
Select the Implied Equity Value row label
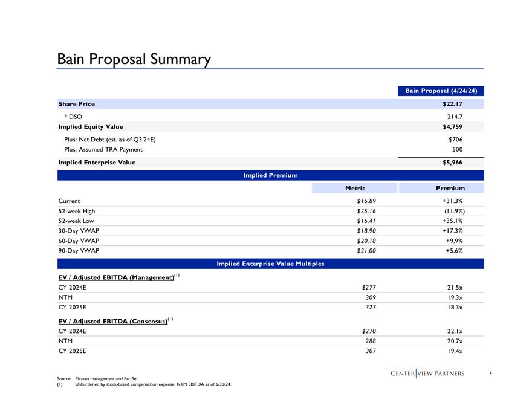[x=90, y=127]
